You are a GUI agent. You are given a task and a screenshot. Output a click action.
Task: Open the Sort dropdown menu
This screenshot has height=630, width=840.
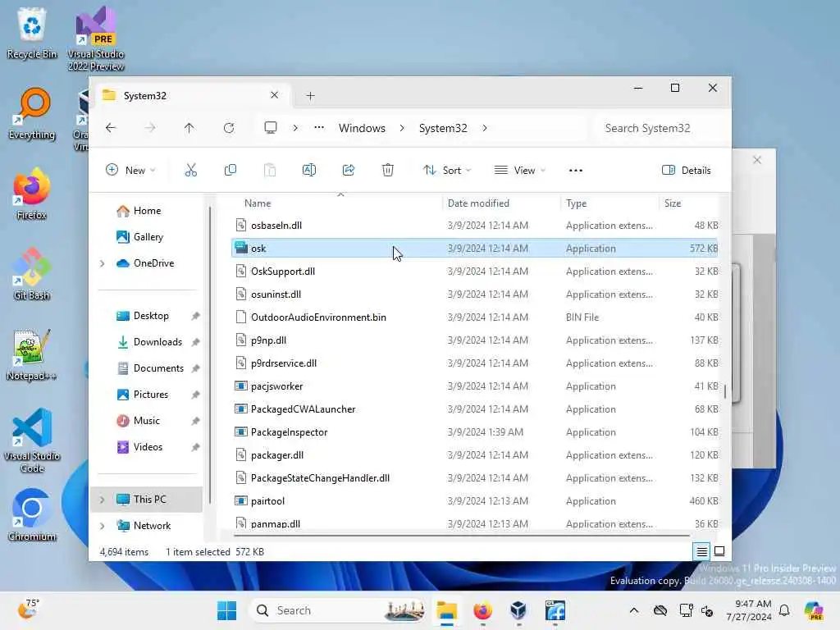pos(447,171)
